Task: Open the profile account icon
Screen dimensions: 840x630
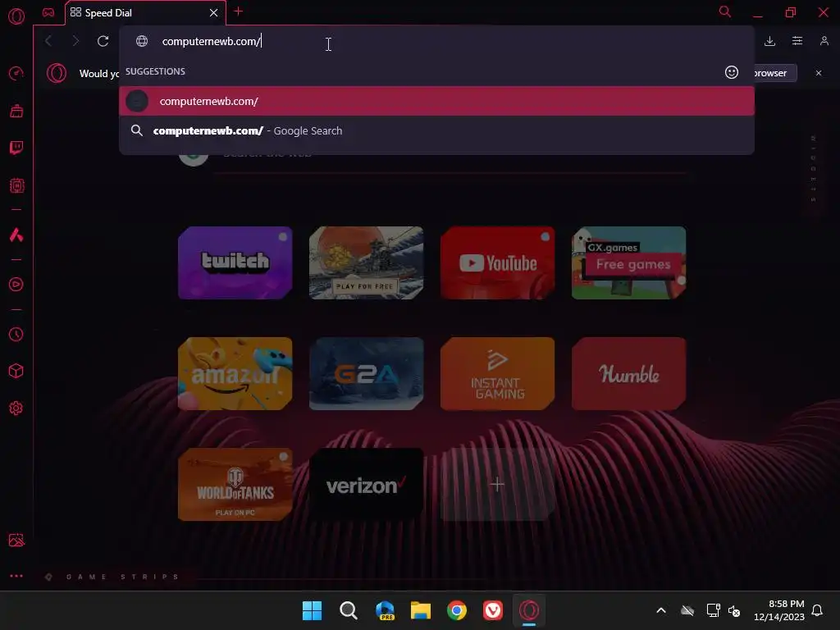Action: pos(824,41)
